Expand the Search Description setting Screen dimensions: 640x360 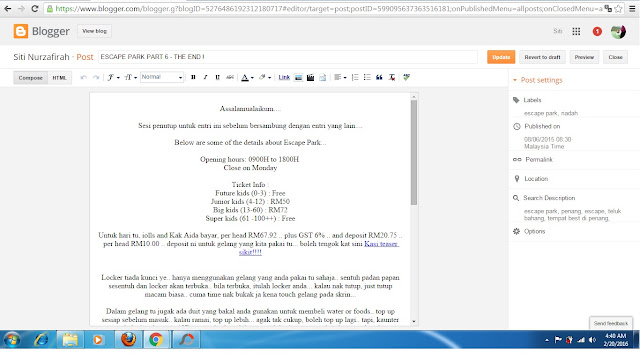549,198
